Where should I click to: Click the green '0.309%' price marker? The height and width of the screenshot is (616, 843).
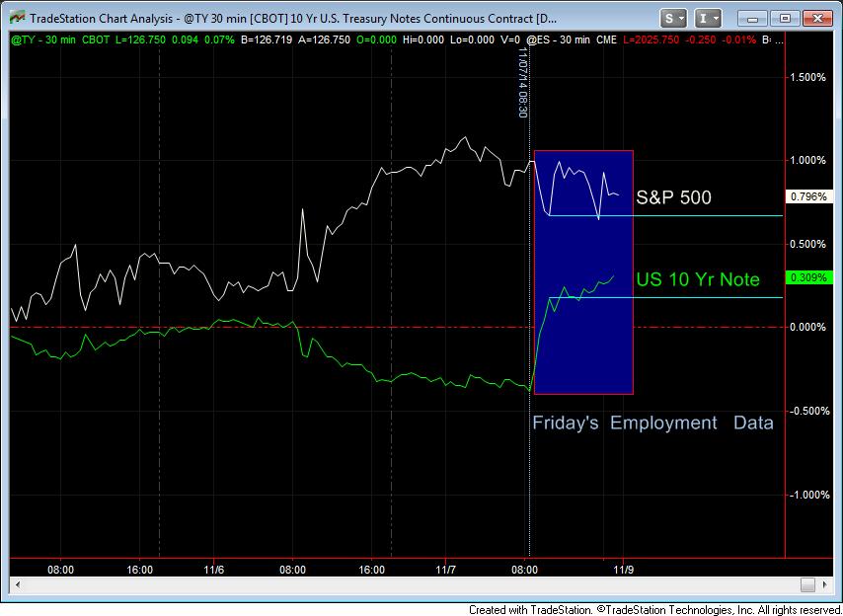808,277
